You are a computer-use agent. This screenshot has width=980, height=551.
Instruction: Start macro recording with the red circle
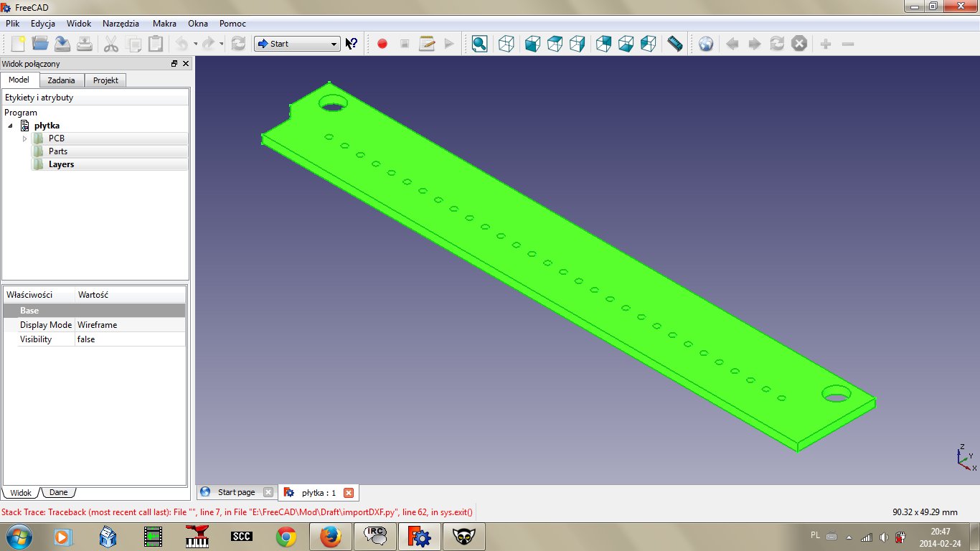382,44
